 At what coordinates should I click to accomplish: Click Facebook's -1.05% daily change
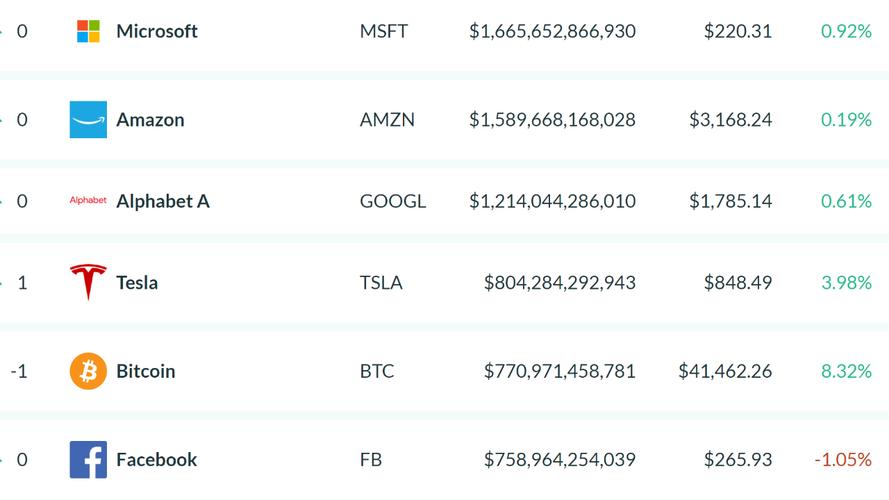pos(843,460)
